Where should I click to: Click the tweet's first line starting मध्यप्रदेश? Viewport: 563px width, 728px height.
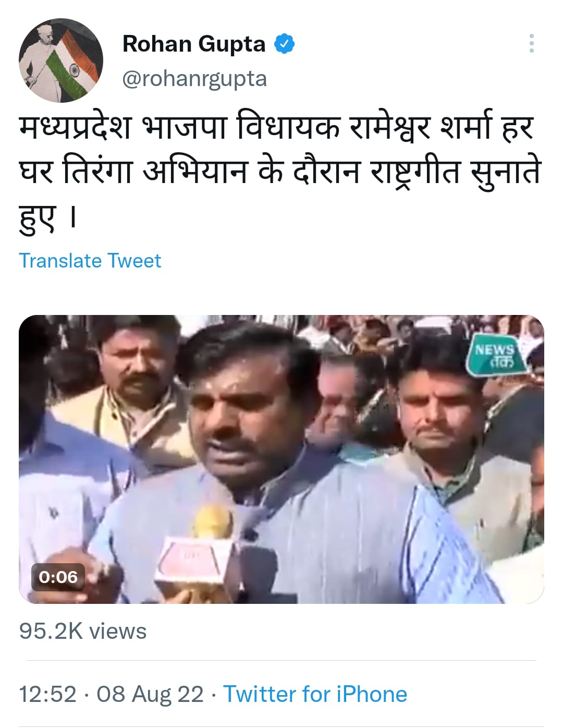277,128
